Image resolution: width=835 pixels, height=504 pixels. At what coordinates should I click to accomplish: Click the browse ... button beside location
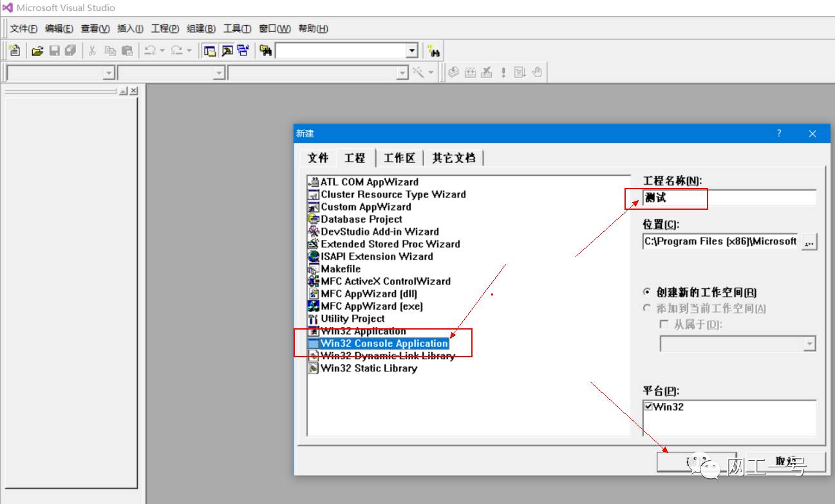[x=809, y=241]
